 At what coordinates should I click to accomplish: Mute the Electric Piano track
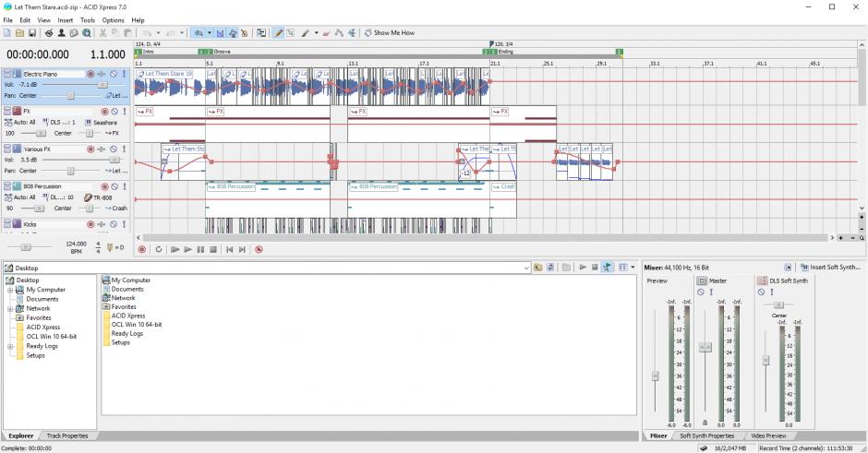(x=114, y=74)
